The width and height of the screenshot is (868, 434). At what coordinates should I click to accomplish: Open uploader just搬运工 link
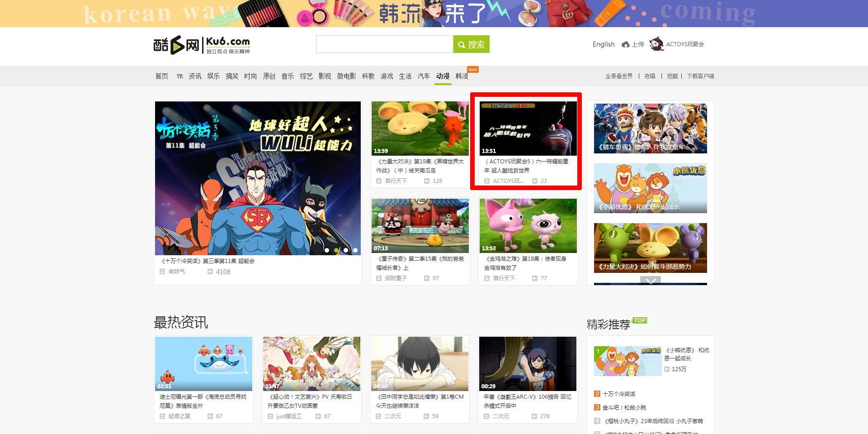tap(289, 416)
